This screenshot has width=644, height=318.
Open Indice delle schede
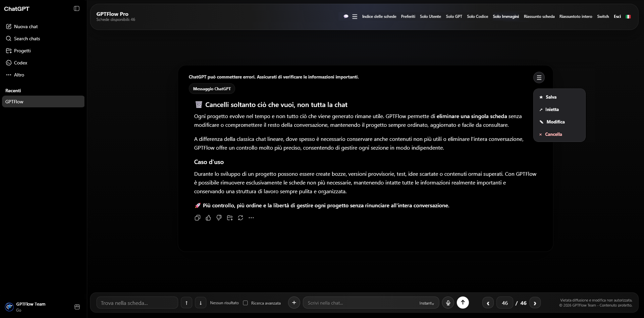[379, 16]
